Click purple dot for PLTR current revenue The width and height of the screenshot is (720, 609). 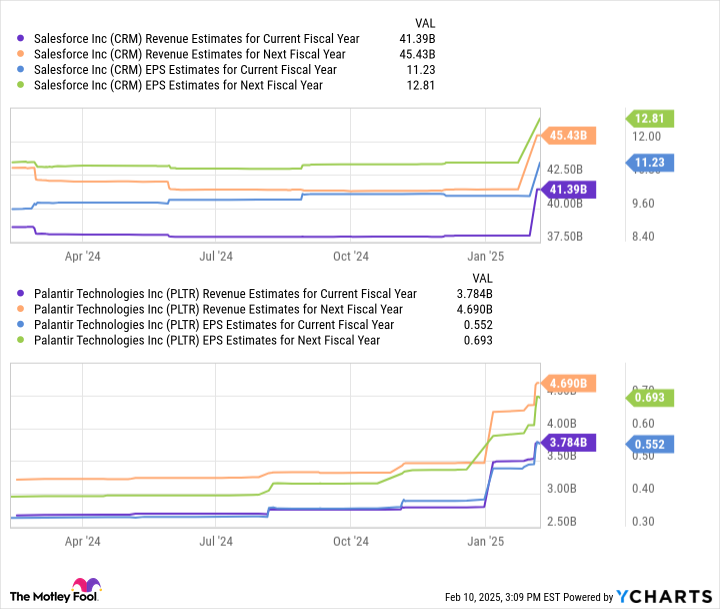pyautogui.click(x=20, y=293)
